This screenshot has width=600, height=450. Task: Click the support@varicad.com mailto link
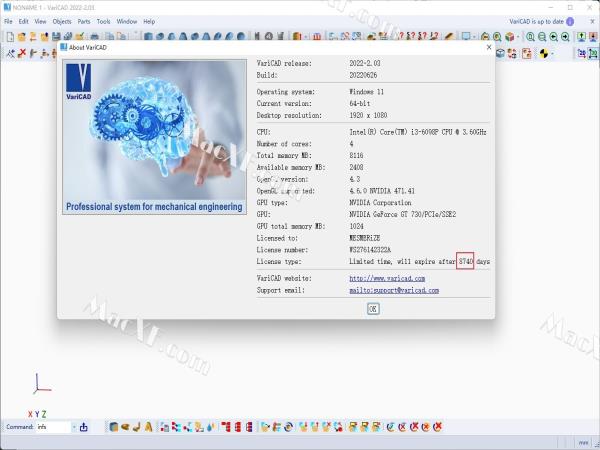[394, 290]
